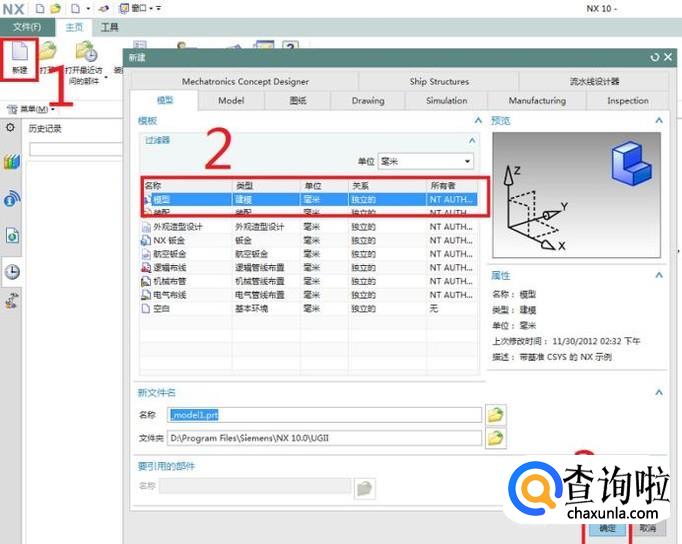Click the open folder icon in quick access bar
The width and height of the screenshot is (682, 544).
coord(55,8)
